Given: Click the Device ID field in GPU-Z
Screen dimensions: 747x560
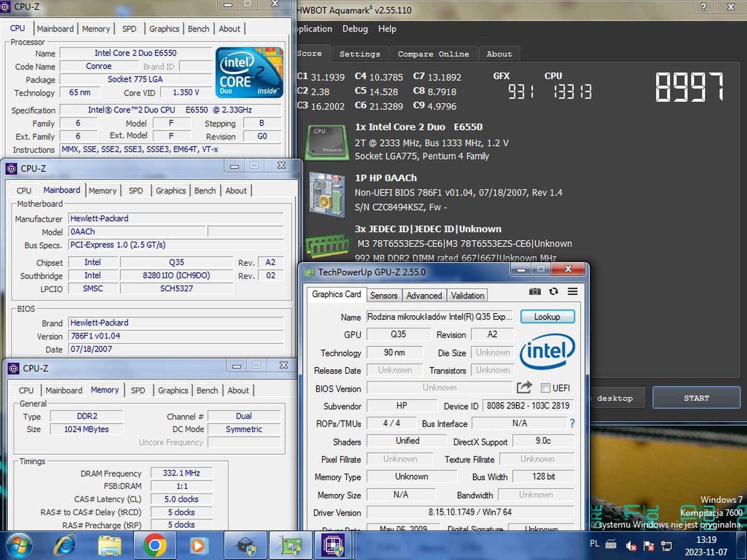Looking at the screenshot, I should tap(528, 406).
